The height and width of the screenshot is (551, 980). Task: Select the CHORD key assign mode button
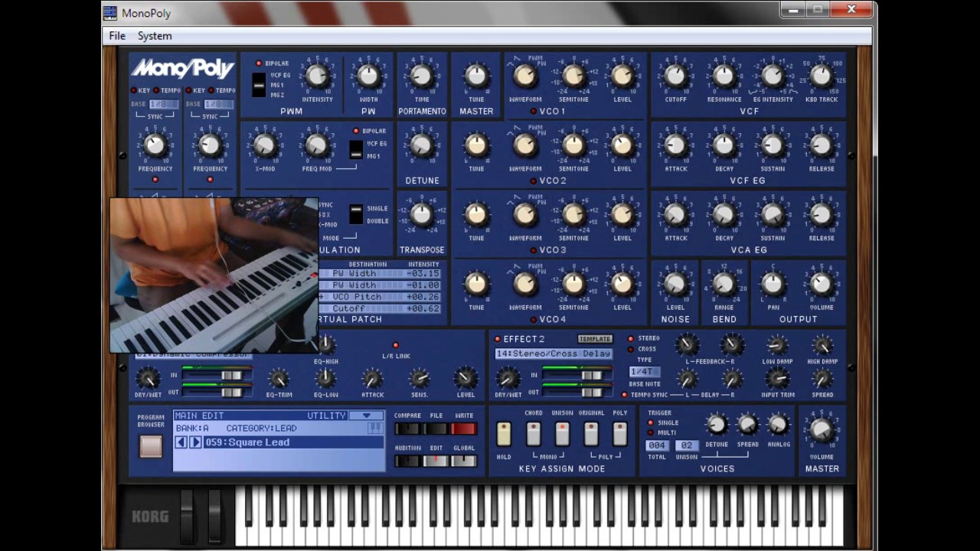point(534,434)
